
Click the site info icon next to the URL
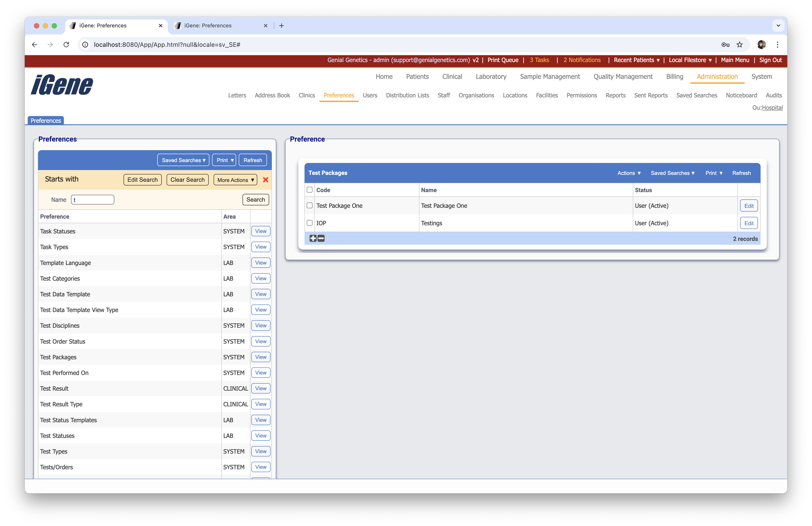tap(85, 45)
